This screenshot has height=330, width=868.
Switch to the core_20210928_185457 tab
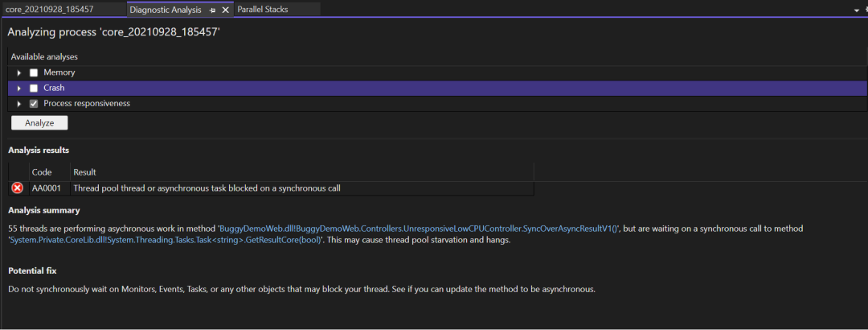point(50,10)
